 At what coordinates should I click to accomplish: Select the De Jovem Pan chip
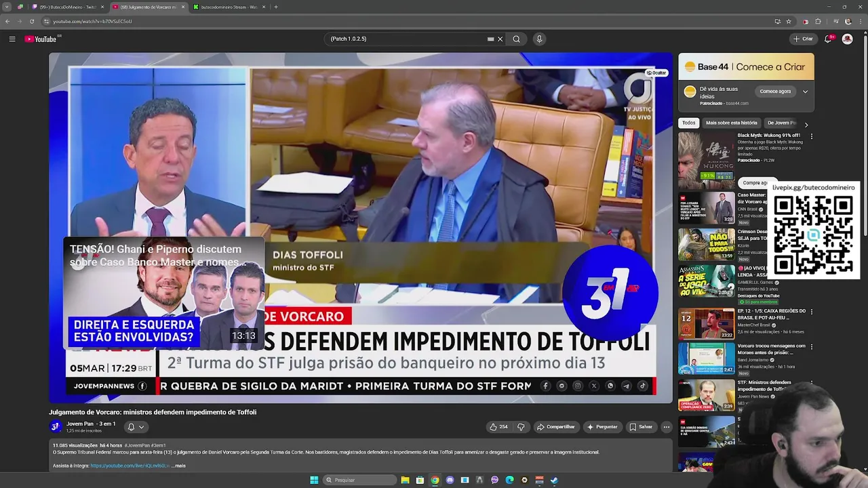[781, 123]
